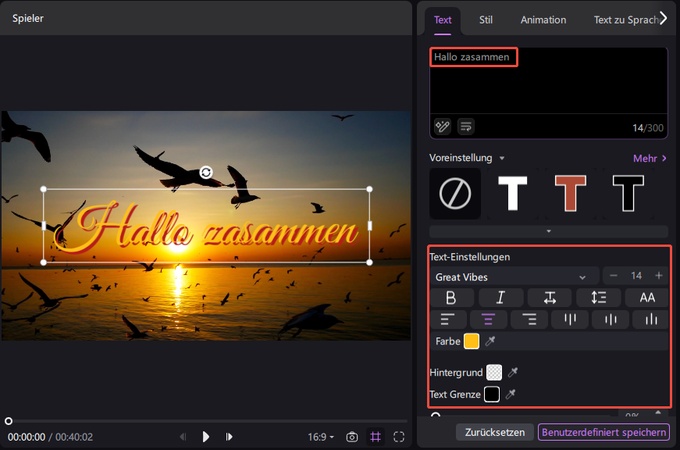Click the playhead on the progress bar
The height and width of the screenshot is (450, 680).
8,421
